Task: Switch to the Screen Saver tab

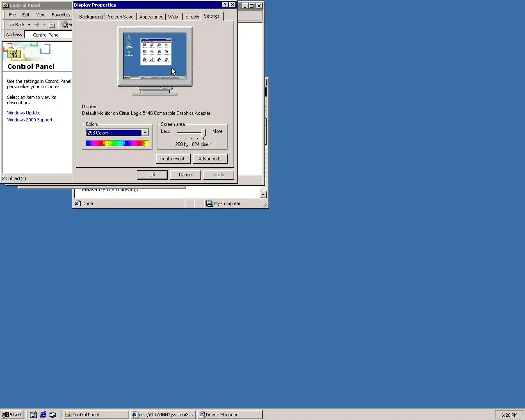Action: 121,17
